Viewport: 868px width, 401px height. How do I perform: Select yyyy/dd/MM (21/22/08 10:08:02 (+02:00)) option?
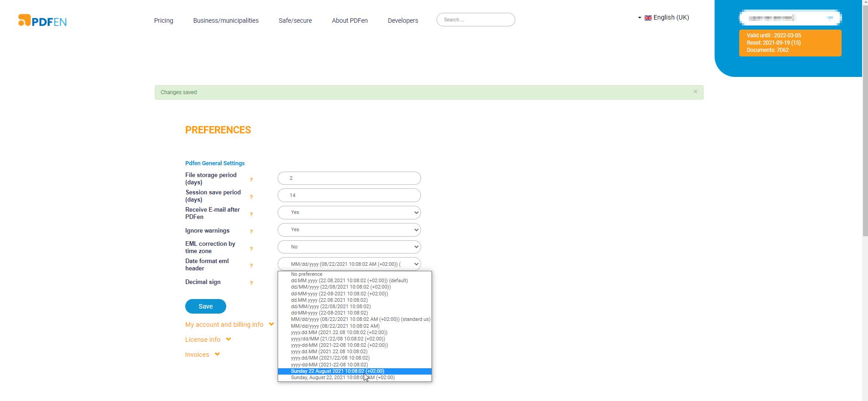[x=355, y=339]
